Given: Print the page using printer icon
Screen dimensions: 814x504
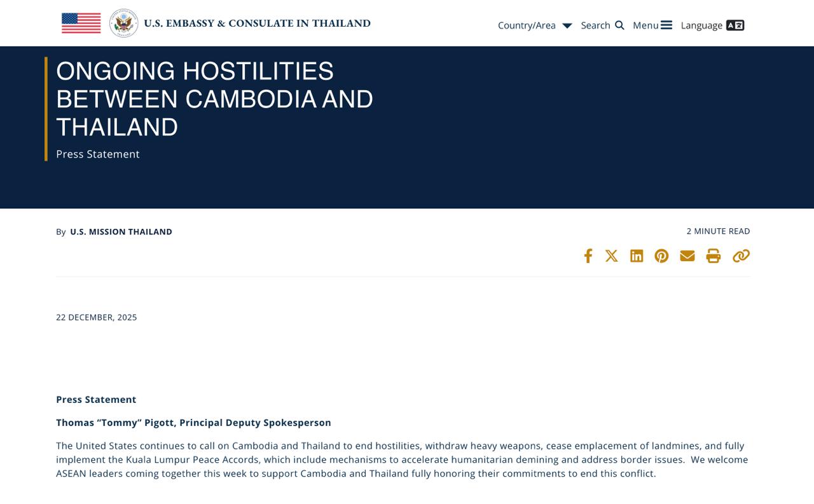Looking at the screenshot, I should point(714,256).
